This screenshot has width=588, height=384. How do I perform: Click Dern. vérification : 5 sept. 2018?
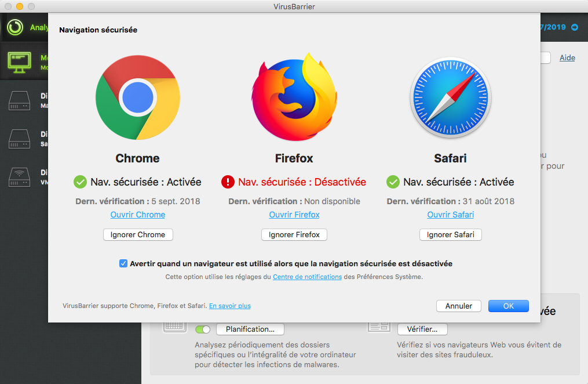[x=138, y=202]
